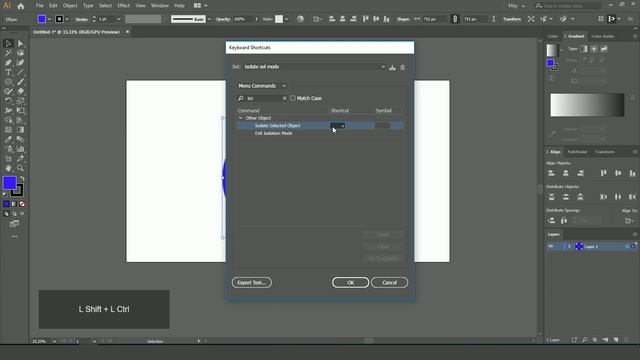Switch to the Color Guide tab
The height and width of the screenshot is (360, 640).
[x=602, y=36]
